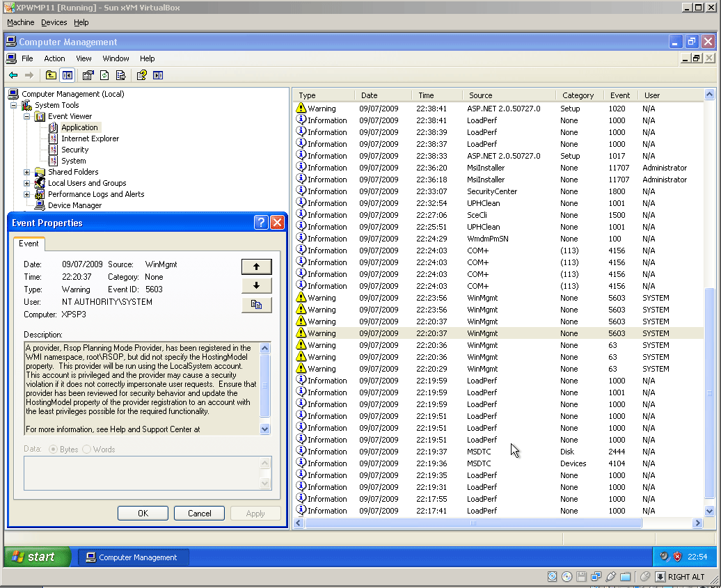Click the Refresh toolbar icon

[x=104, y=75]
